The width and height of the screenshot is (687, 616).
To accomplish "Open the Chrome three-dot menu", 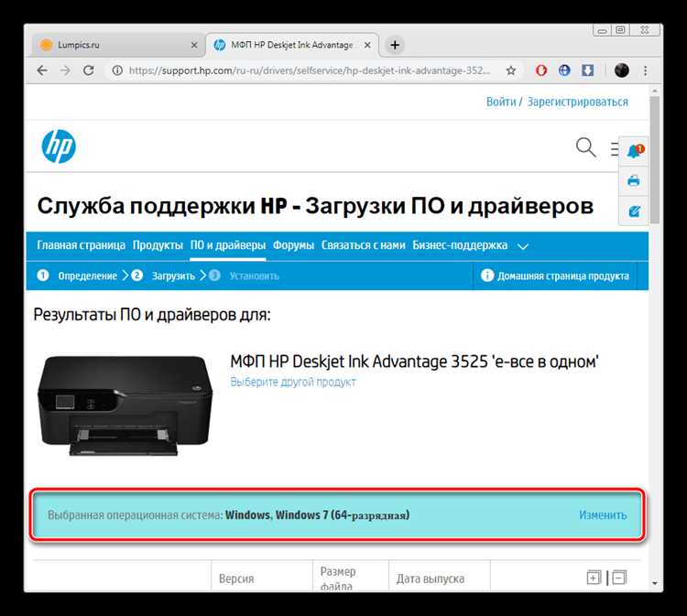I will click(x=646, y=70).
